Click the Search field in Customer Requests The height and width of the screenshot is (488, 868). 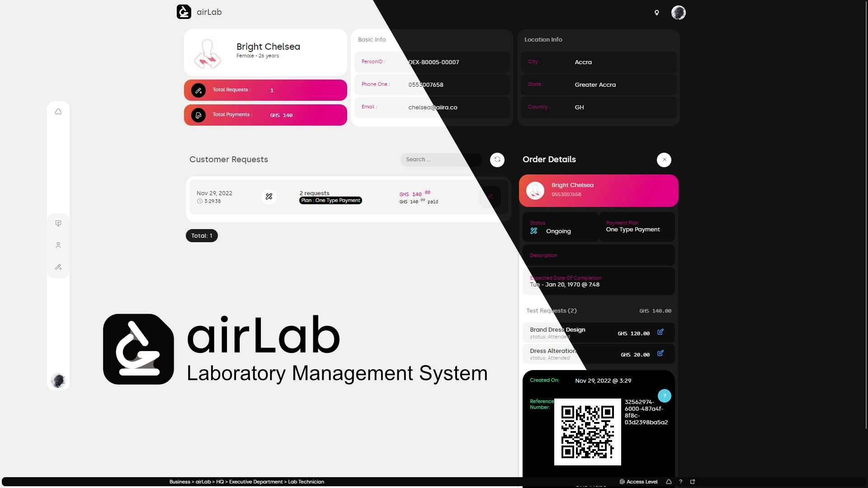tap(441, 160)
